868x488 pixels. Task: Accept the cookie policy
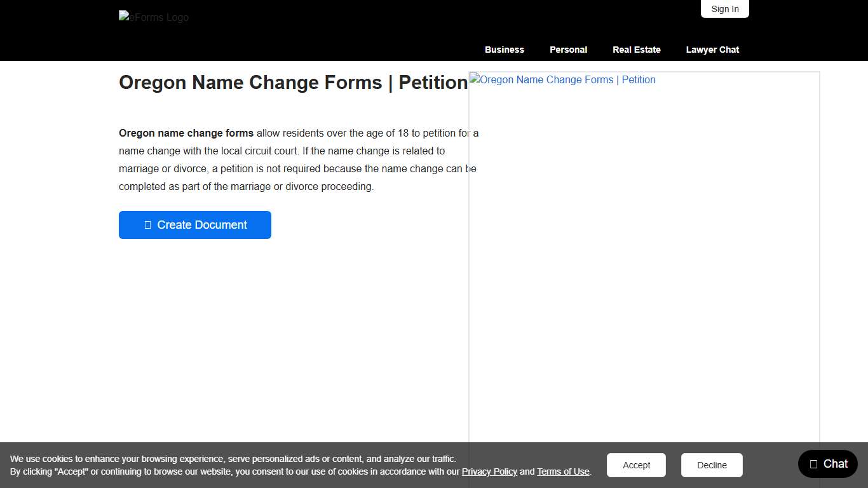pyautogui.click(x=636, y=464)
